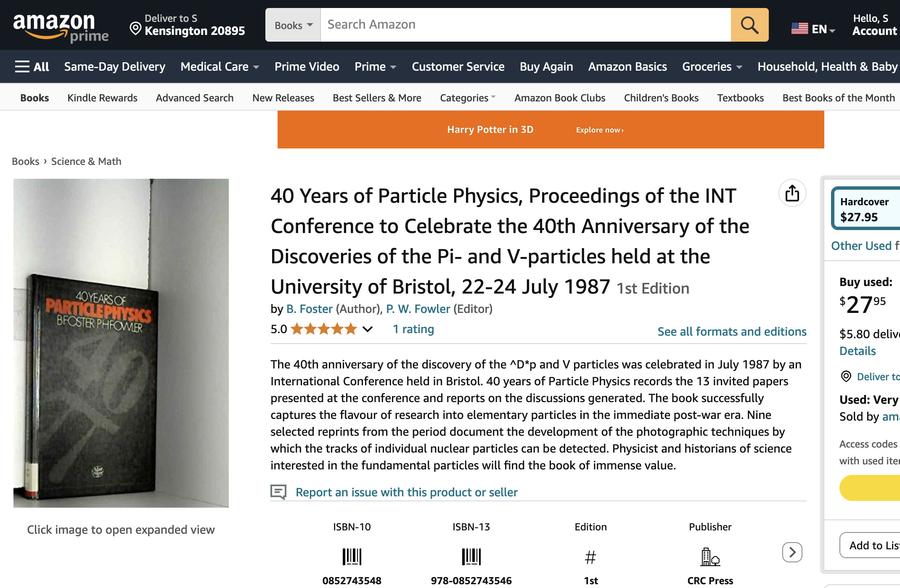The width and height of the screenshot is (900, 588).
Task: Click the share icon beside title
Action: [792, 193]
